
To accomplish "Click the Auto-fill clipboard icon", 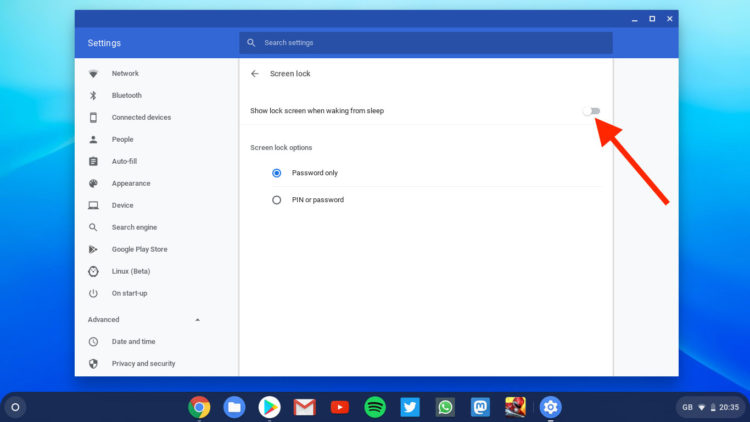I will click(93, 161).
